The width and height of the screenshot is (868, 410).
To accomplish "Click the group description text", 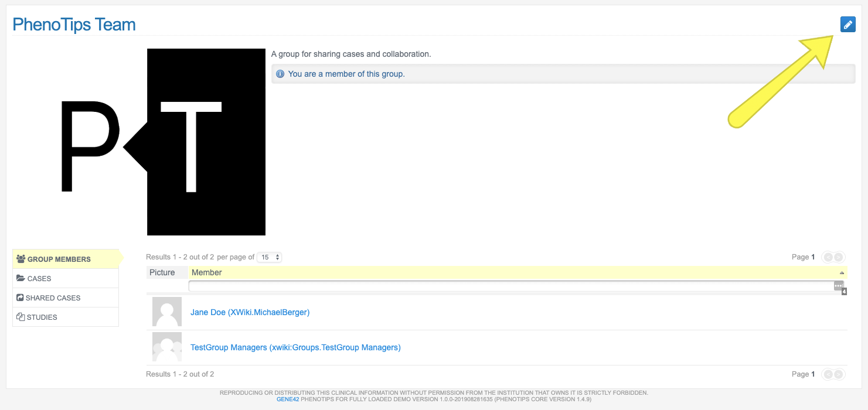I will click(x=351, y=54).
